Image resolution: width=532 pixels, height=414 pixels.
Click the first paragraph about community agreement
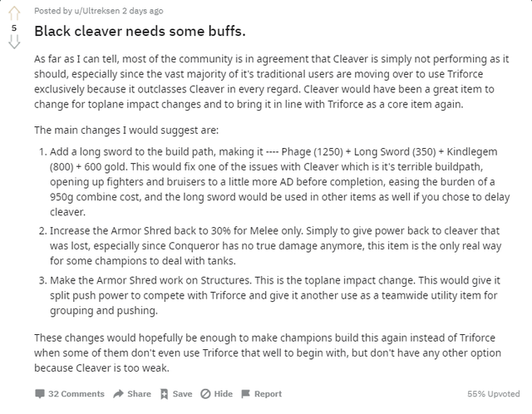(x=278, y=83)
